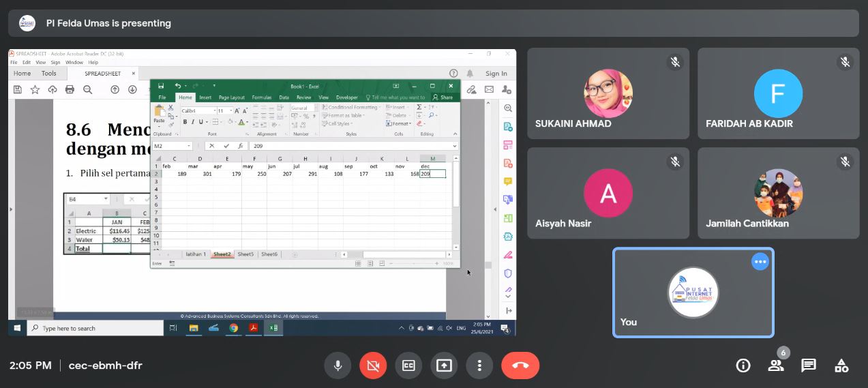
Task: Turn on the camera
Action: pos(373,365)
